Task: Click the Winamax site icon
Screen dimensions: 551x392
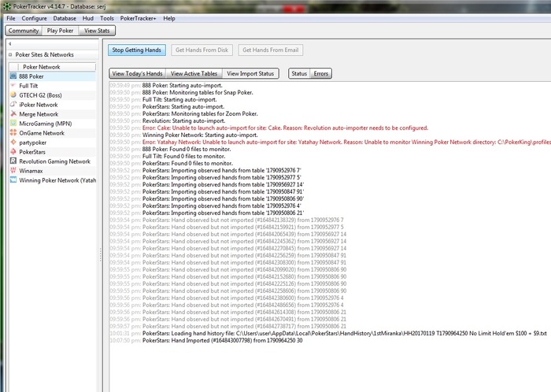Action: click(x=13, y=171)
